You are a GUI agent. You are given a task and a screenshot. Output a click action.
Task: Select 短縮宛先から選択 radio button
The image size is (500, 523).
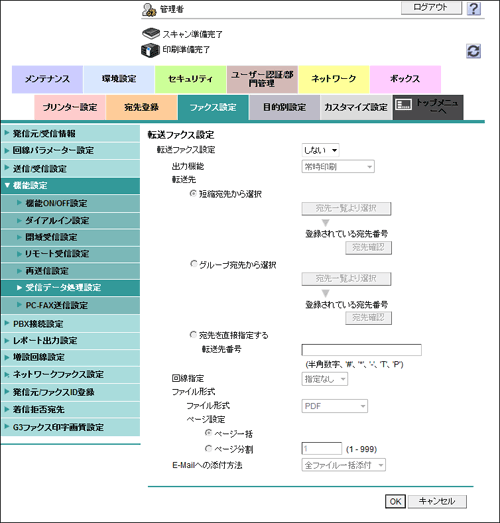tap(193, 193)
